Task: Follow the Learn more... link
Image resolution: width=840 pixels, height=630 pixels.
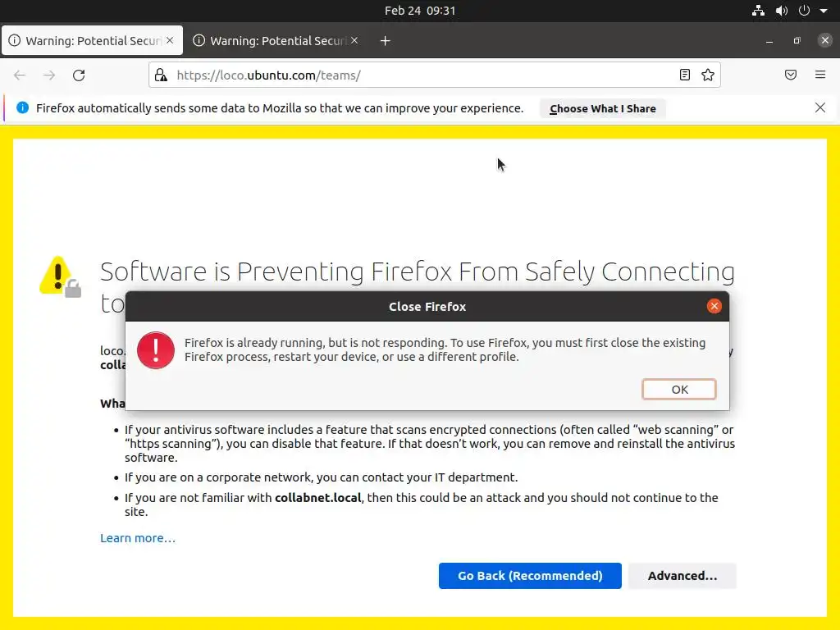Action: coord(138,538)
